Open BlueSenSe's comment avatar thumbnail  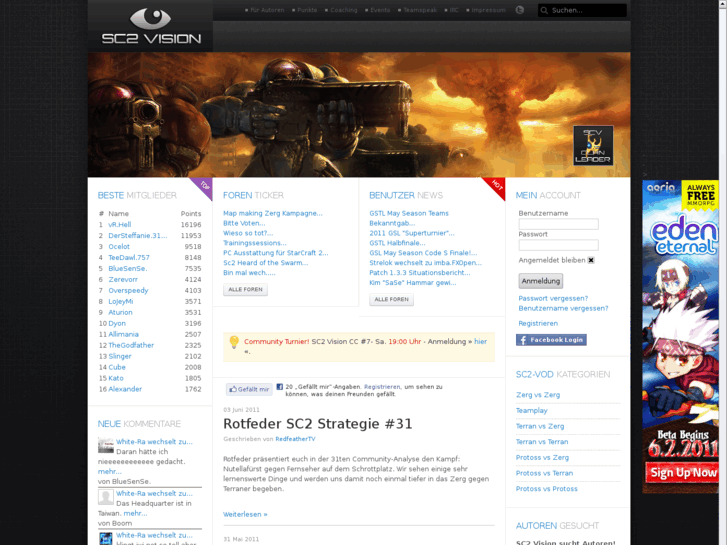pos(106,445)
